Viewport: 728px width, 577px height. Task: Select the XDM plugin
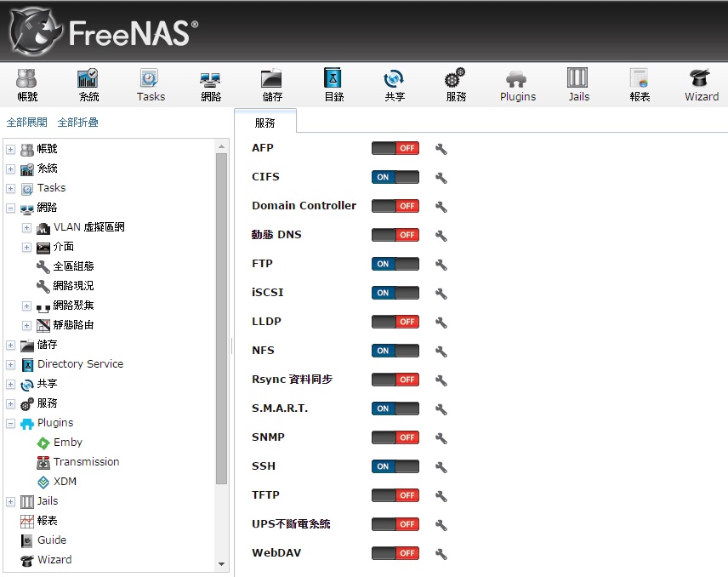(65, 482)
